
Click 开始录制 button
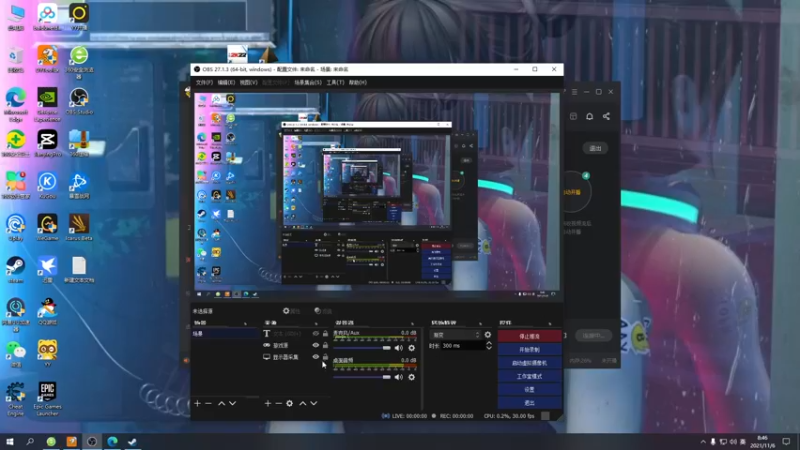point(530,349)
